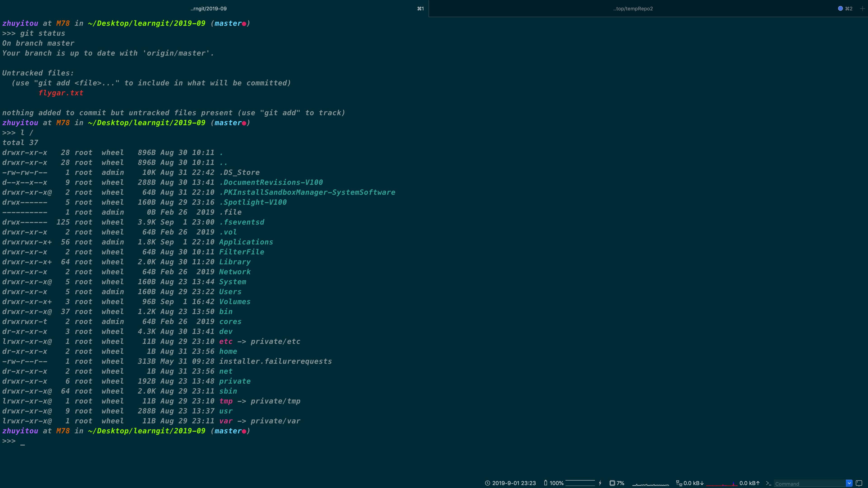Click the battery level progress bar
This screenshot has width=868, height=488.
click(x=580, y=483)
